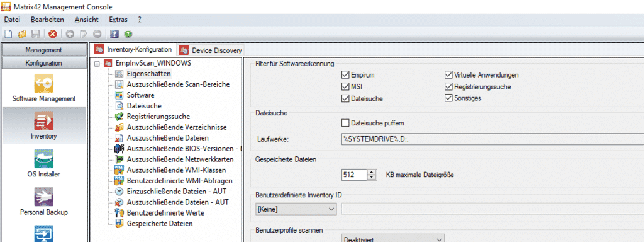The width and height of the screenshot is (644, 242).
Task: Click the Auszuschließende Dateien node icon
Action: point(119,138)
